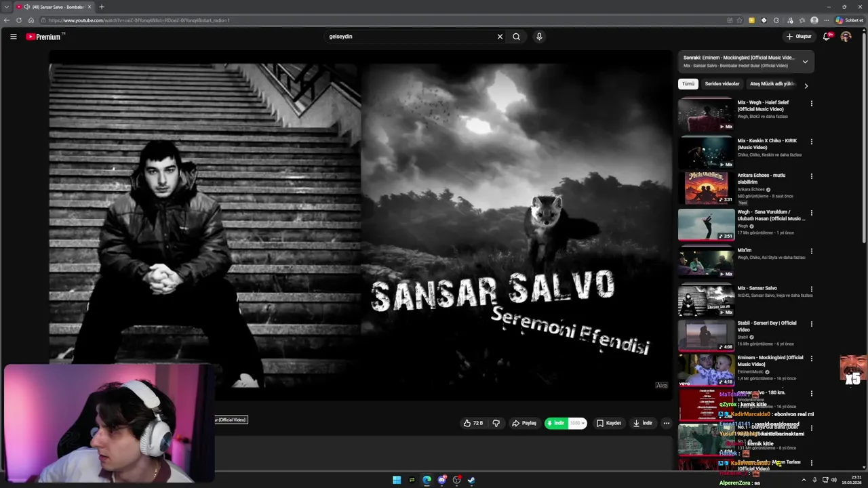This screenshot has height=488, width=868.
Task: Open browser settings three-dot menu
Action: coord(827,20)
